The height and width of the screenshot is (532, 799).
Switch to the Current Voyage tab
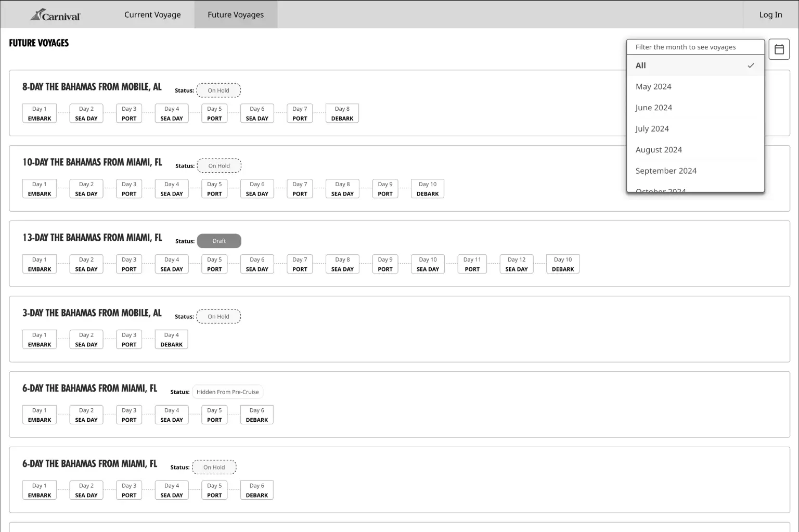click(152, 15)
